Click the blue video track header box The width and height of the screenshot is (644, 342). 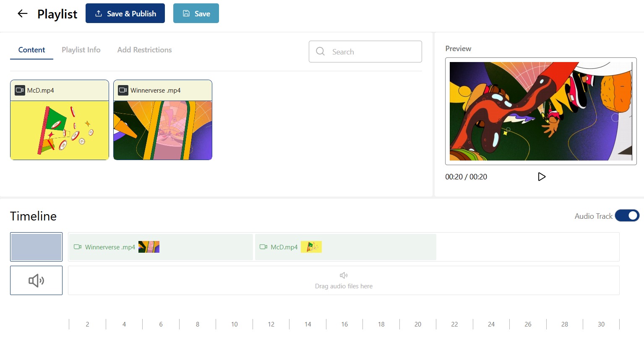coord(36,247)
